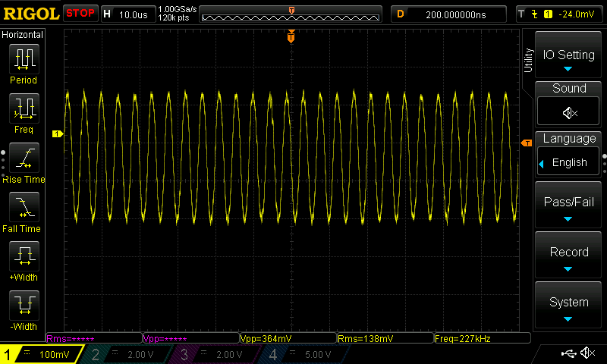
Task: Click the RIGOL logo
Action: pos(31,14)
